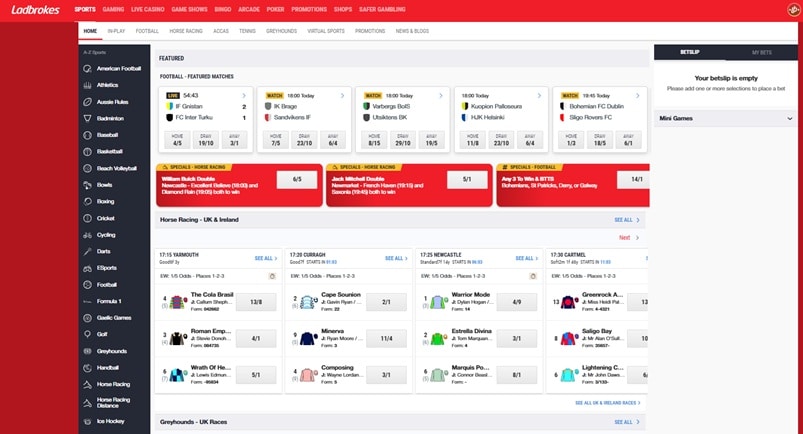
Task: Open the Horse Racing tab
Action: tap(186, 31)
